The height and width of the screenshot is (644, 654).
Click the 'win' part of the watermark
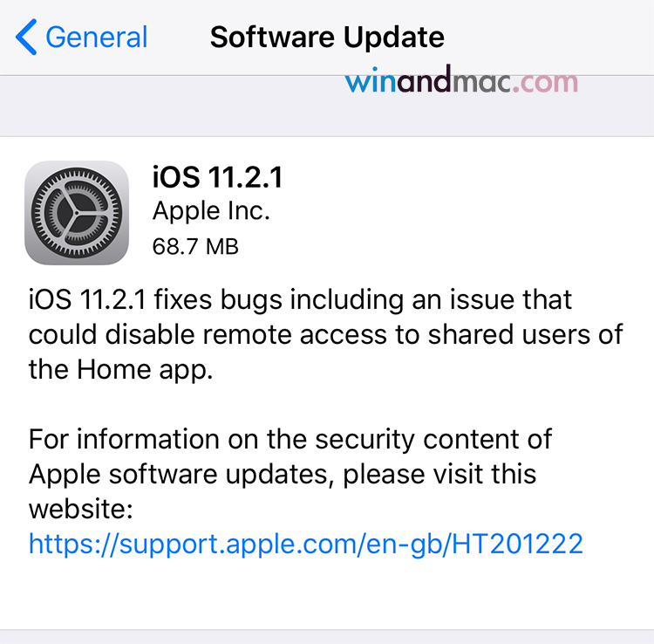371,80
